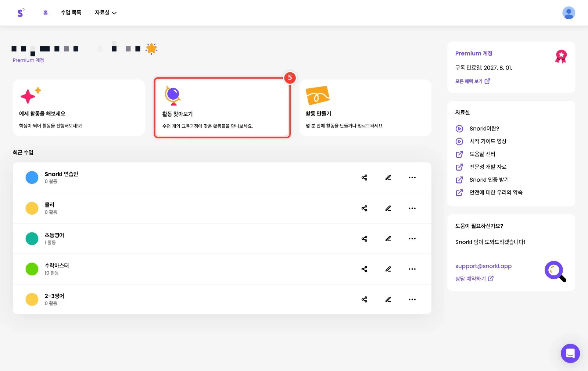Edit the Snorkl 연습반 class

click(x=388, y=178)
